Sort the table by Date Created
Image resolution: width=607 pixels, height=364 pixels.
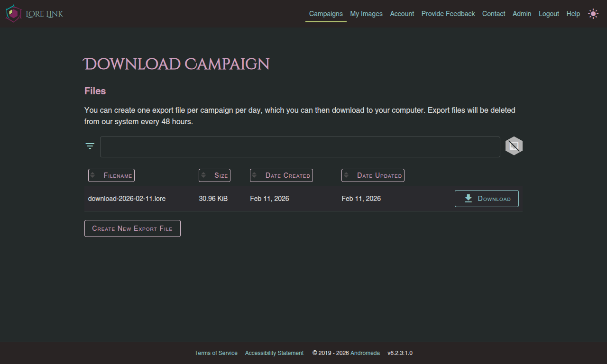click(281, 175)
